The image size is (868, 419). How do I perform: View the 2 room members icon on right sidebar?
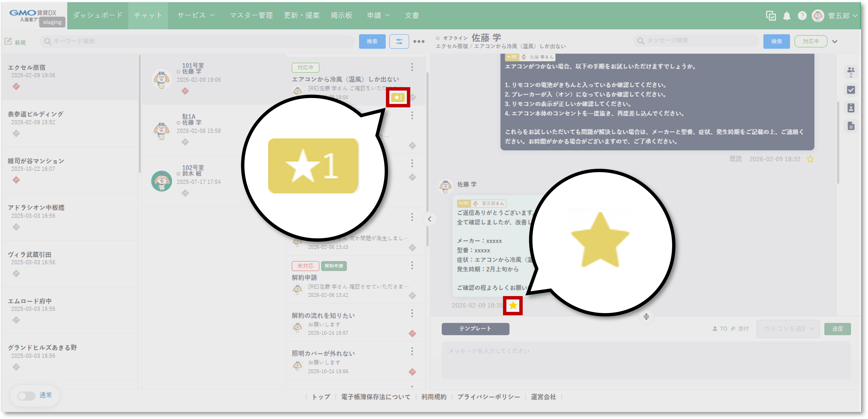(x=851, y=72)
